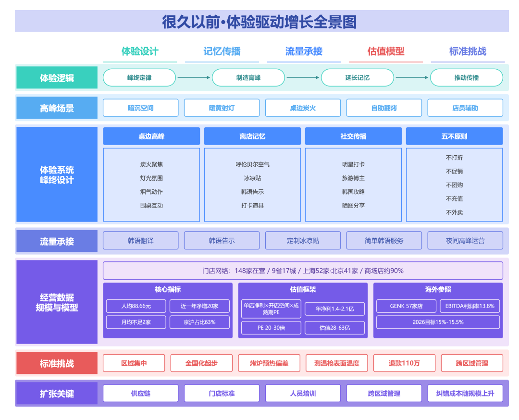Screen dimensions: 519x420
Task: Select the 区域集中 challenge box
Action: coord(134,363)
